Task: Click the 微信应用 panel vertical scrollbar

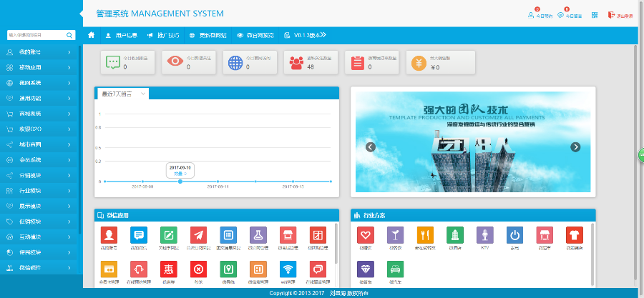Action: pos(336,244)
